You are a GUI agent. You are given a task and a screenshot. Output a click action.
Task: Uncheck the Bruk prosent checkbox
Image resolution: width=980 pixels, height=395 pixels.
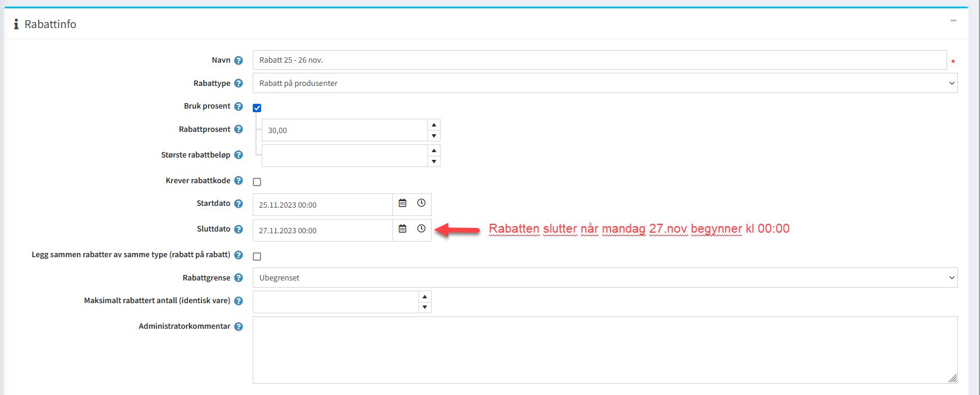(257, 108)
